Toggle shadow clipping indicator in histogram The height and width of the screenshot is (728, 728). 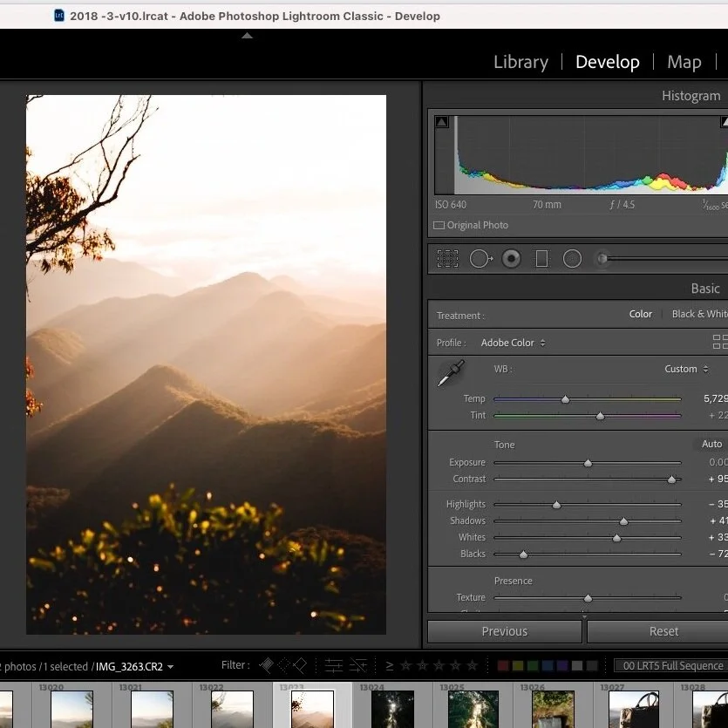pyautogui.click(x=442, y=122)
